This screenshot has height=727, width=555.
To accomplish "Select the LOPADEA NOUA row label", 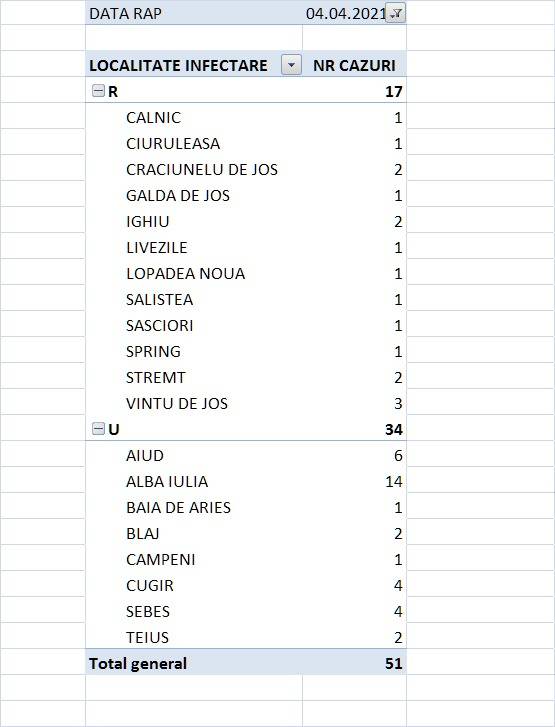I will coord(185,273).
